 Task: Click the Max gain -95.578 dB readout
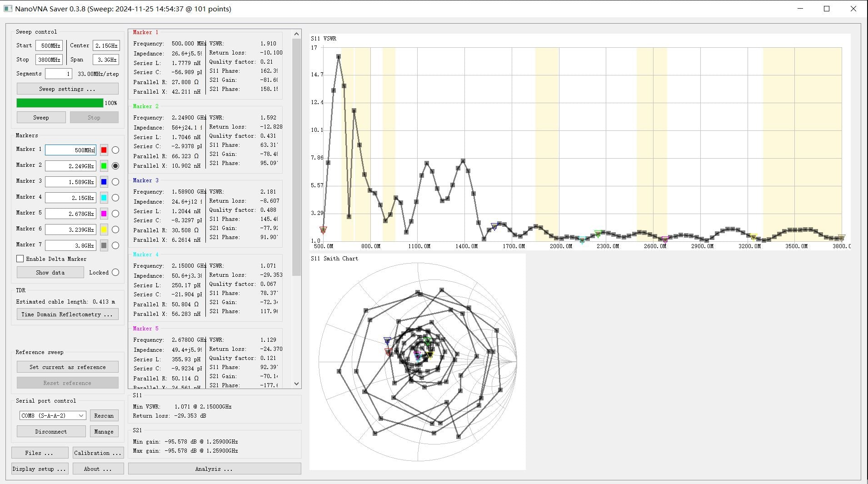click(x=185, y=450)
